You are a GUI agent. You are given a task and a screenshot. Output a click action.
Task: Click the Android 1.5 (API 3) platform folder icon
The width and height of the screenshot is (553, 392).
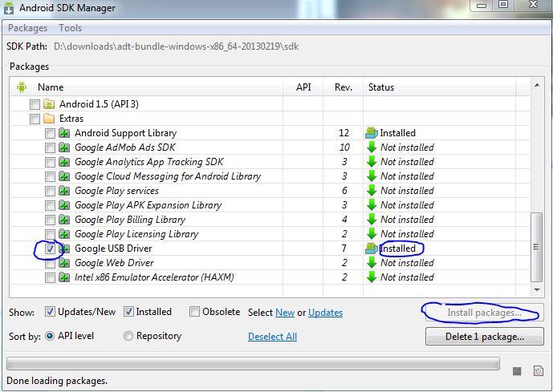(x=49, y=104)
